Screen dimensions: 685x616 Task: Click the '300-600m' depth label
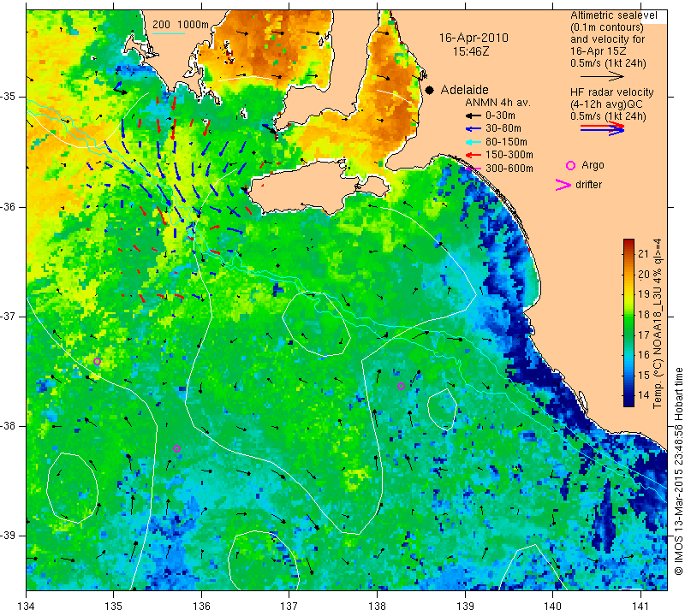(x=509, y=169)
